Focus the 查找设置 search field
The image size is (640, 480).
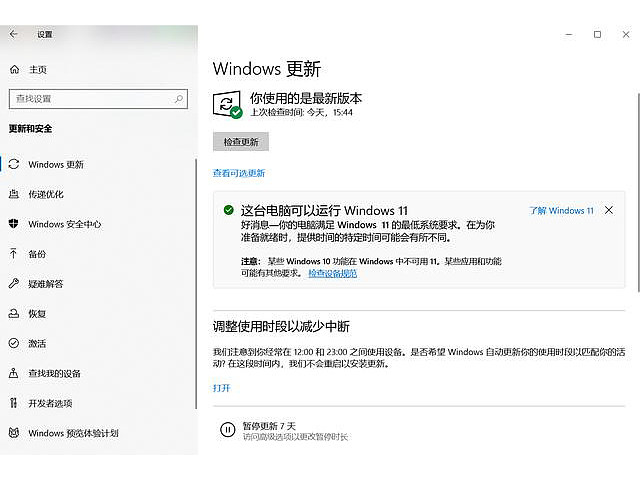[98, 99]
